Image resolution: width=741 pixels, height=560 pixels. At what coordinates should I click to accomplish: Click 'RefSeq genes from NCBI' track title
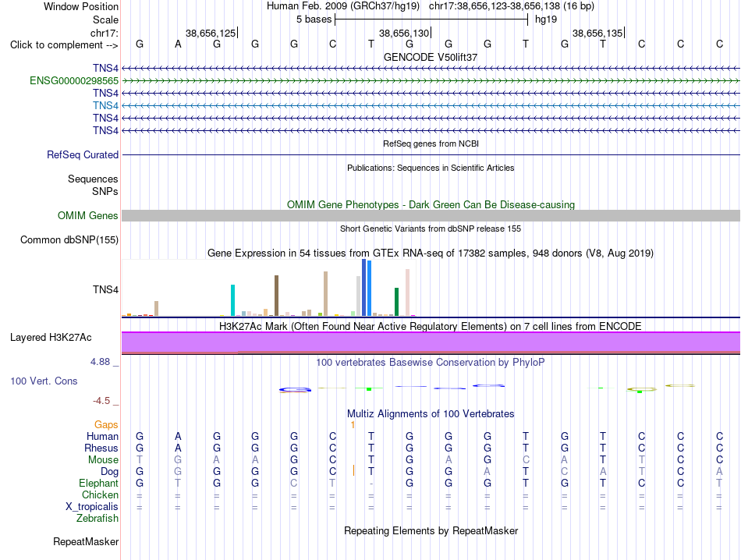(431, 144)
